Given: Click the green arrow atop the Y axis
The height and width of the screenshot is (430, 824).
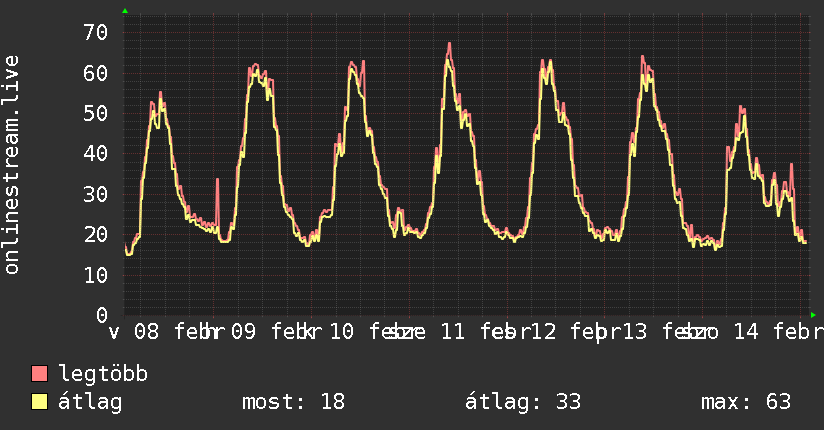Looking at the screenshot, I should [125, 11].
